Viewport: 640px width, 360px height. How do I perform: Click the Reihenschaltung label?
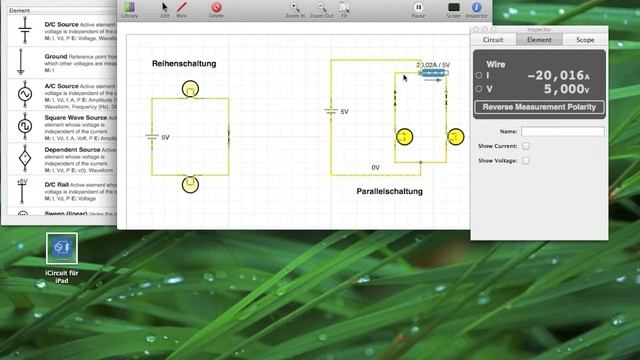pos(184,64)
